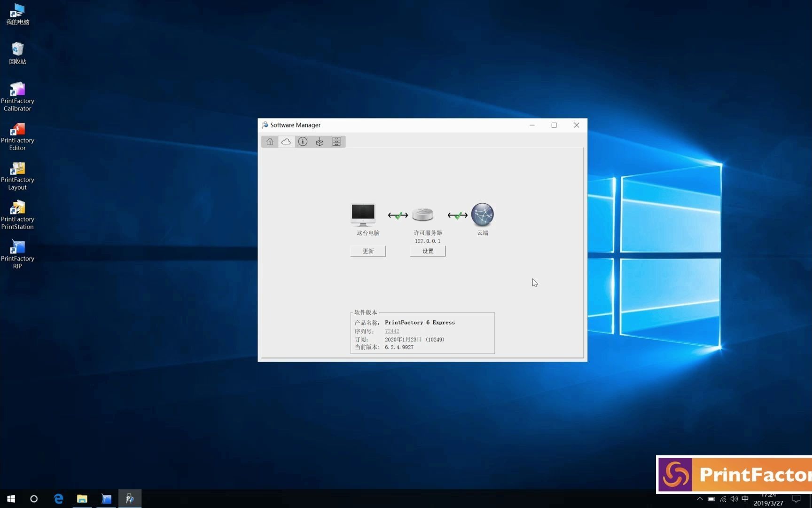Open the information icon in toolbar
Image resolution: width=812 pixels, height=508 pixels.
point(303,142)
